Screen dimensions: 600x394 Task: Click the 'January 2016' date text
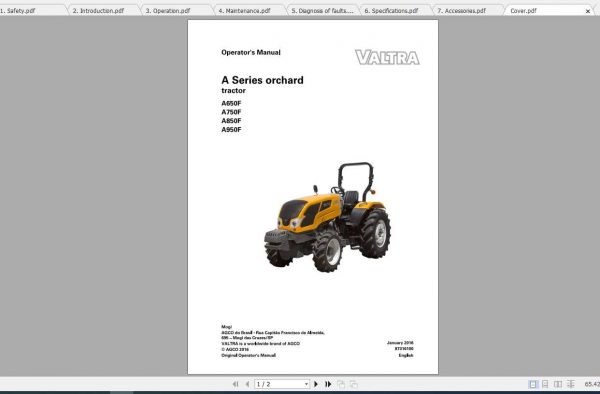pos(400,343)
